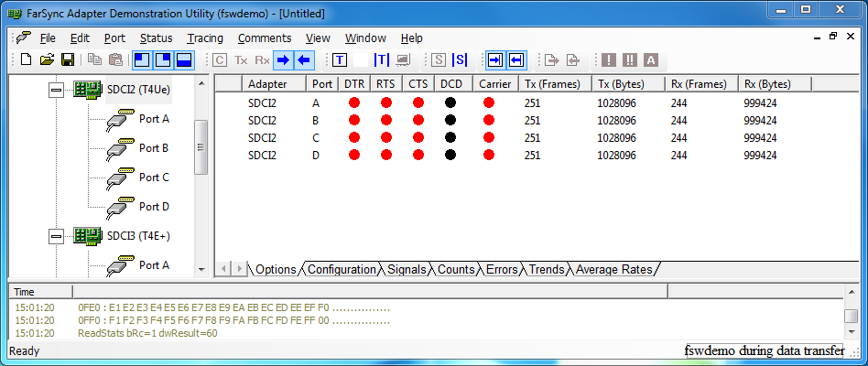Screen dimensions: 868x366
Task: Open a file with the folder icon
Action: coord(47,60)
